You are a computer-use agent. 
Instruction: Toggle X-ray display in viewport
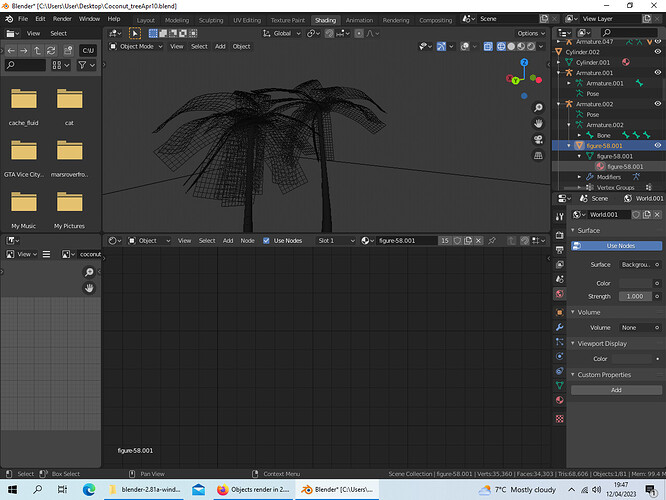[488, 46]
